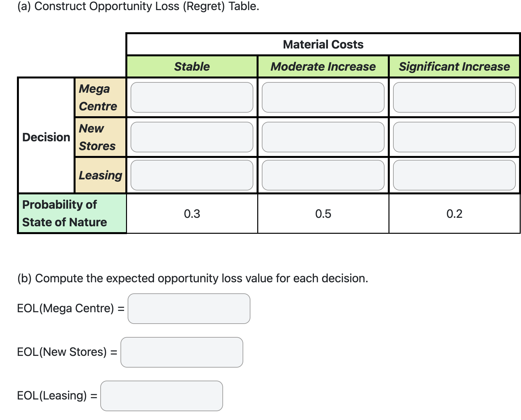Click the Mega Centre Stable regret input field
This screenshot has width=521, height=420.
pos(192,97)
